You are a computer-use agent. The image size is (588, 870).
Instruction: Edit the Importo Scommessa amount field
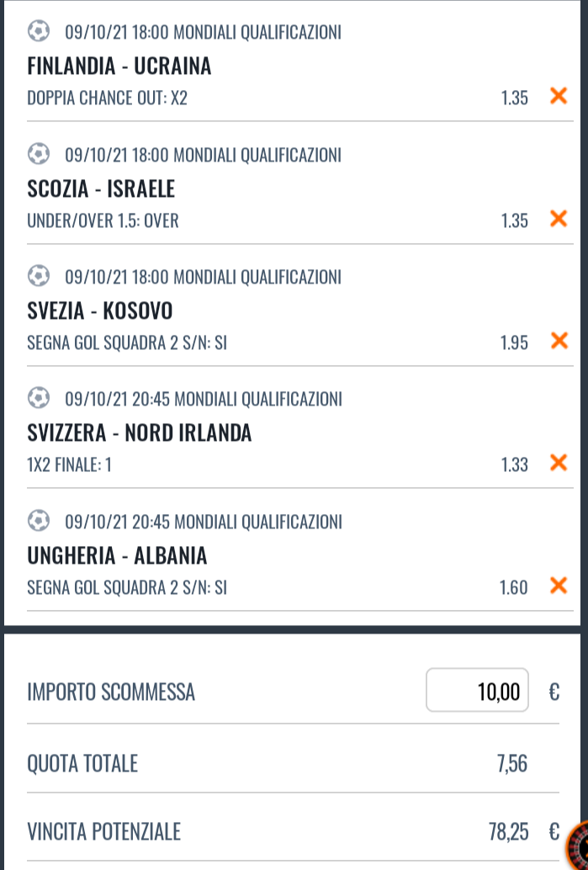pos(477,690)
